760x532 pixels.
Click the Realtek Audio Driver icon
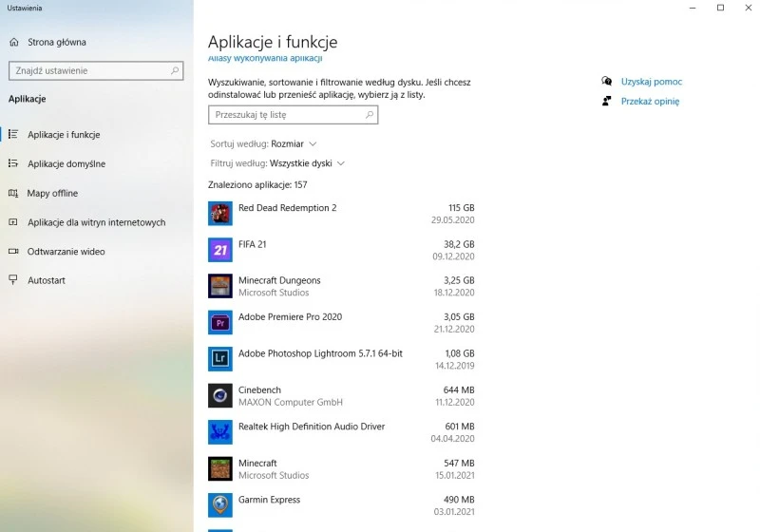pos(219,432)
